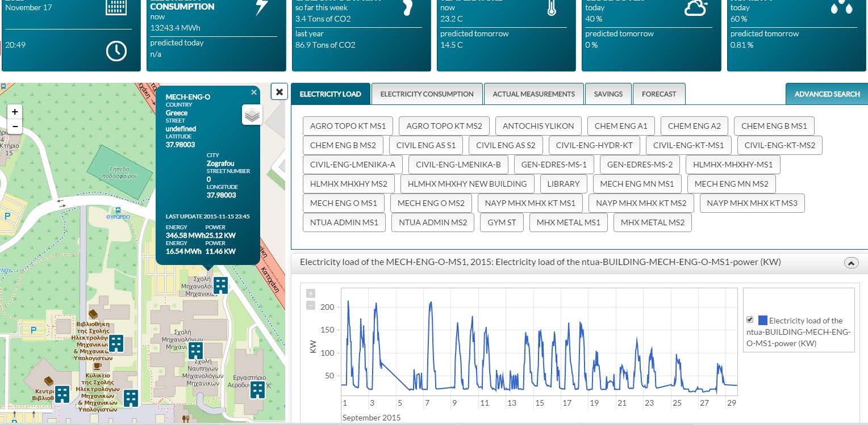
Task: Click building marker at Κεντρική Βιβλιοθήκη
Action: pos(62,394)
